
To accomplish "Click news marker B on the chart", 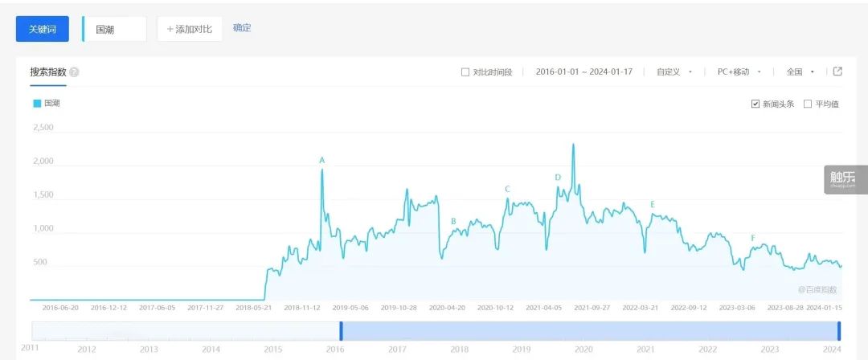I will (x=453, y=221).
